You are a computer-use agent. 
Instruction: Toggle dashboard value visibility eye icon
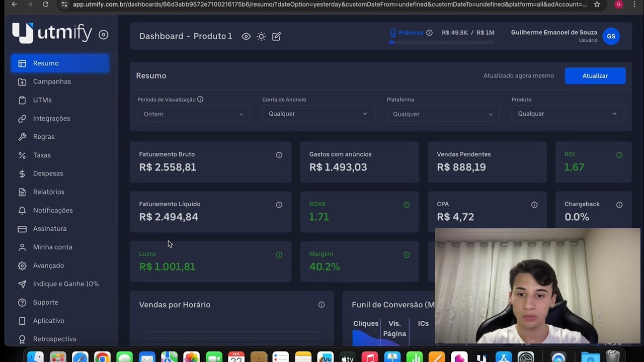click(x=246, y=36)
